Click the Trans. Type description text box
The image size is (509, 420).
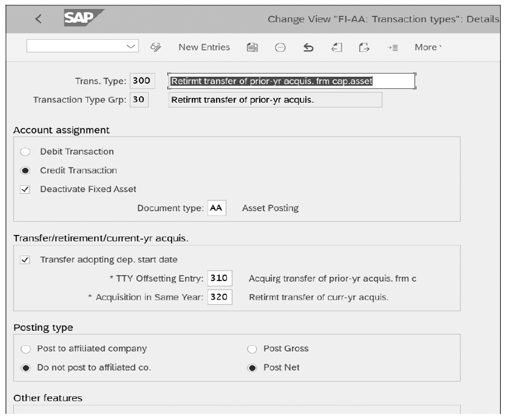click(x=291, y=80)
